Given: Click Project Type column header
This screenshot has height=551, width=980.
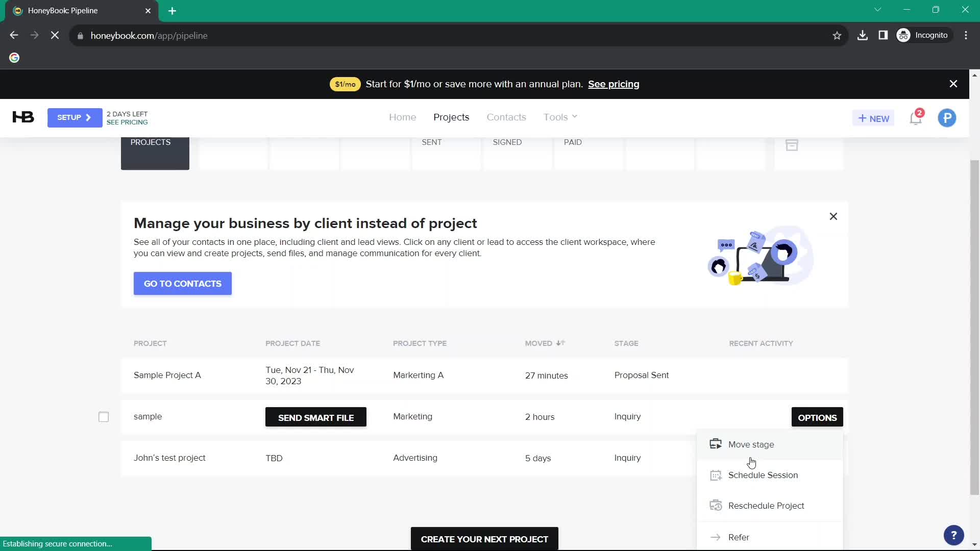Looking at the screenshot, I should 420,343.
